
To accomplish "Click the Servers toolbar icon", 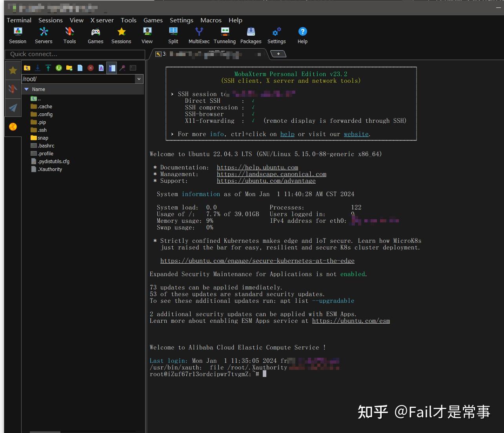I will click(x=44, y=35).
